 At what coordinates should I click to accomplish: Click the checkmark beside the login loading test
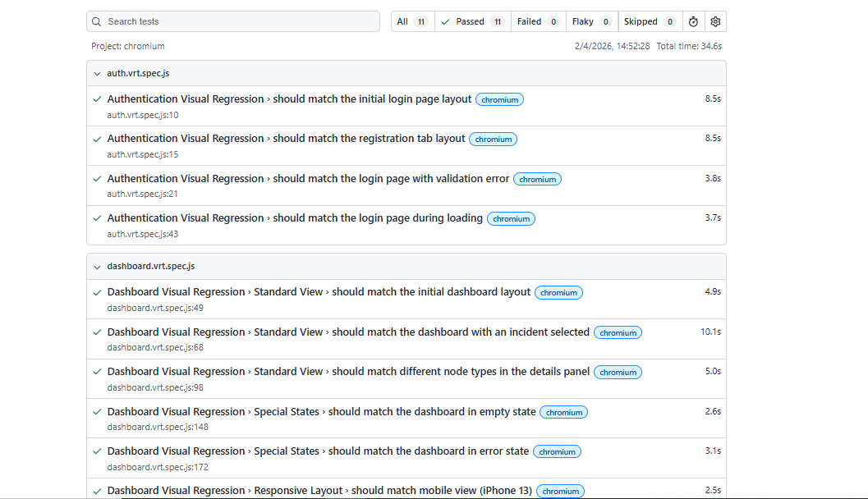click(x=97, y=217)
